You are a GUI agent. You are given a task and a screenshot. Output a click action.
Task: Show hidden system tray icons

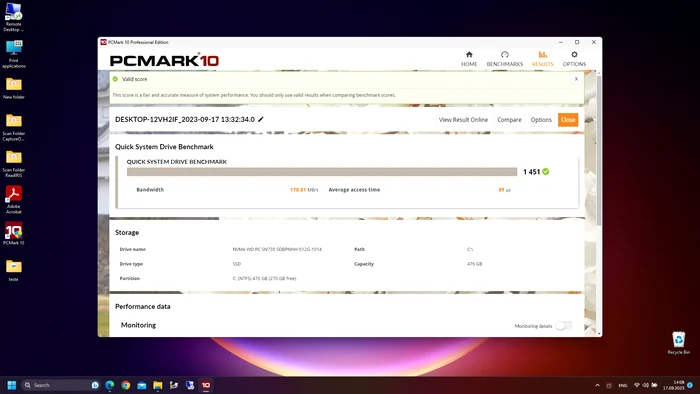coord(597,385)
